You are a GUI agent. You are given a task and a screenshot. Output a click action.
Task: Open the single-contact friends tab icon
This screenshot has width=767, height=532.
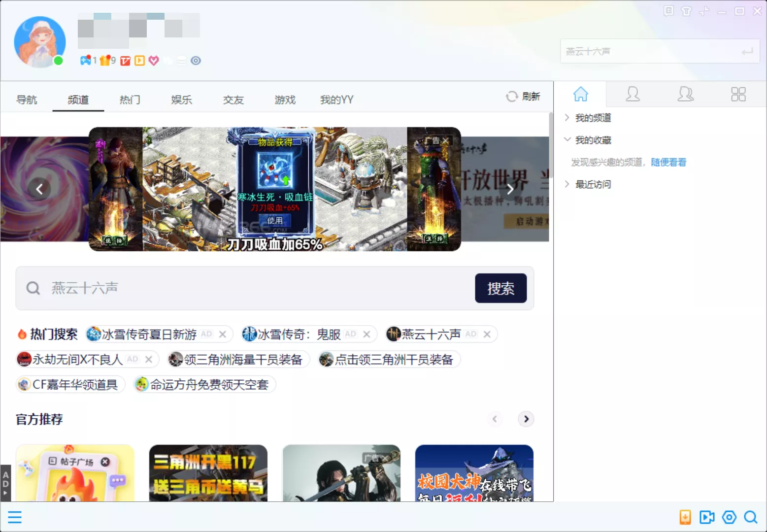point(633,94)
